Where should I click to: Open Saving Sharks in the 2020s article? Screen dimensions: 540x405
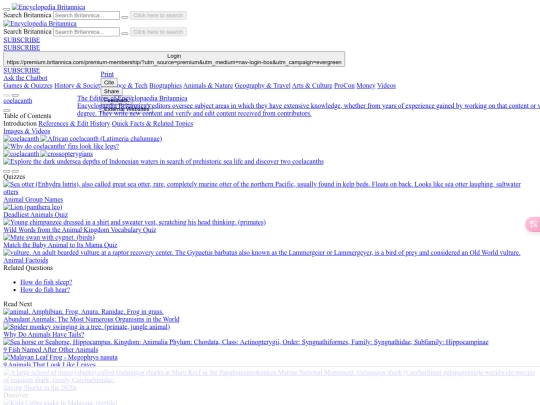click(40, 387)
